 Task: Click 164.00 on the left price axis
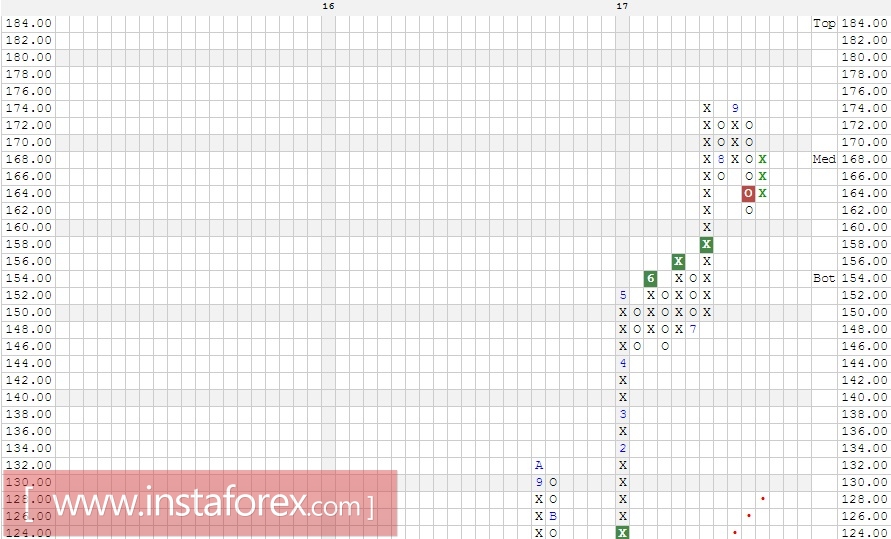point(28,193)
